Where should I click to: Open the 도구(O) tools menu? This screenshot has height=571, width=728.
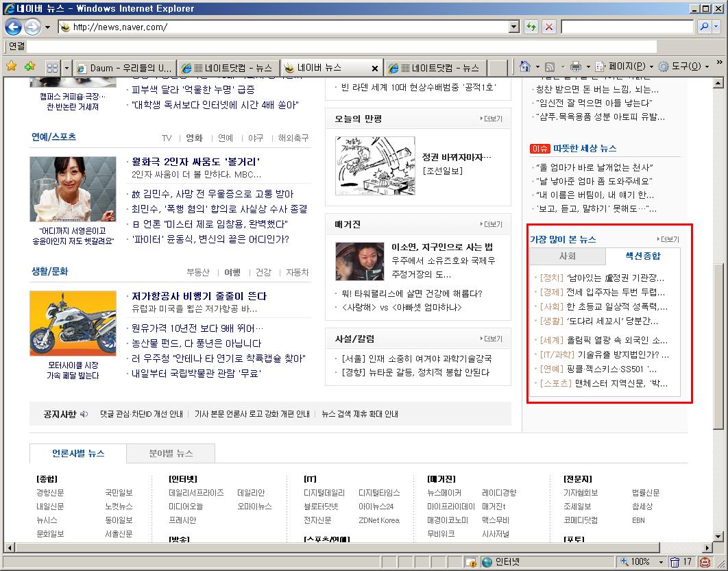coord(684,67)
